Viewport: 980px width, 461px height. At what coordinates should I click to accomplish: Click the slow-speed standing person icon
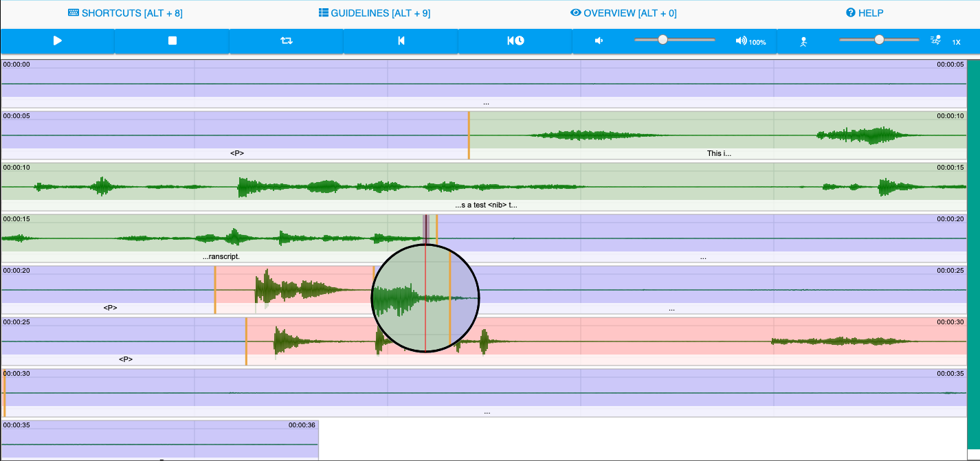pos(803,42)
